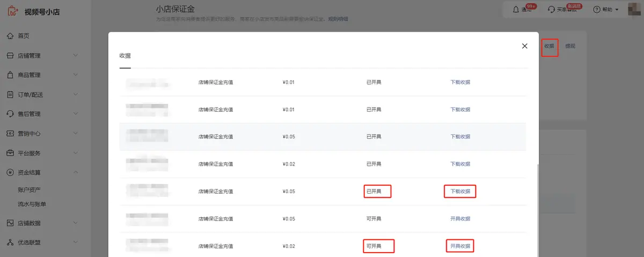Click the 营销中心 ticket icon
The image size is (644, 257).
[x=10, y=134]
